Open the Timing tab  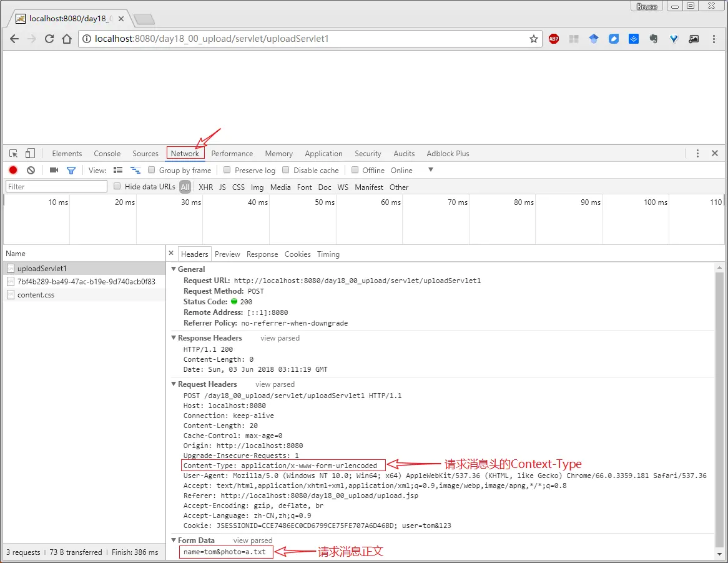pyautogui.click(x=328, y=254)
